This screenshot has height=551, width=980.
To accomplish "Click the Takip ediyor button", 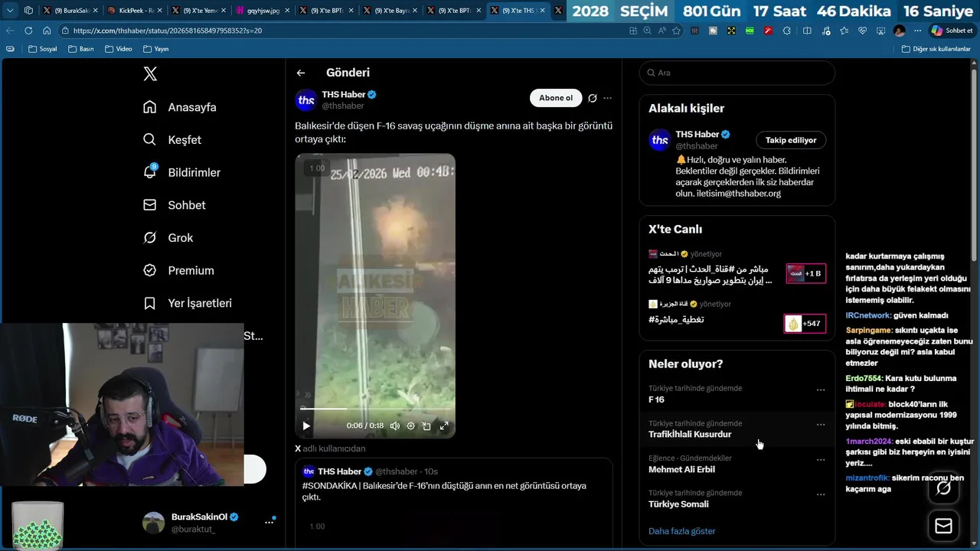I will point(791,140).
